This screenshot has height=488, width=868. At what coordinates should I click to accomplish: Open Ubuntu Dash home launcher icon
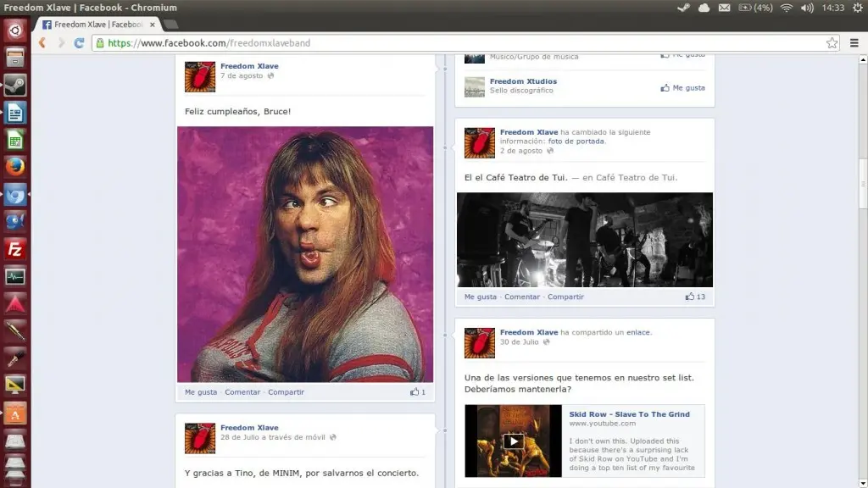(x=15, y=30)
